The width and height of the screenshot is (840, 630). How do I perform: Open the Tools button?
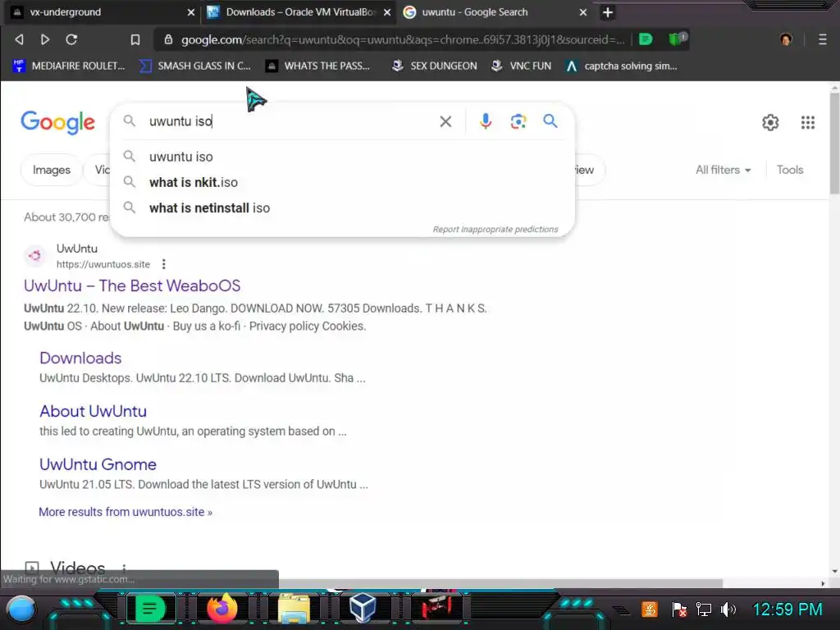(x=790, y=170)
